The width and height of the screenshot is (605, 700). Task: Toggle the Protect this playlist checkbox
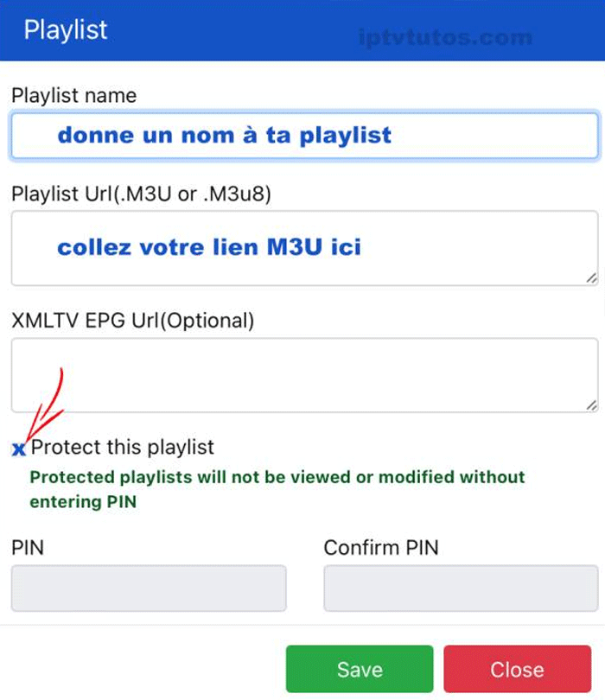pyautogui.click(x=19, y=449)
